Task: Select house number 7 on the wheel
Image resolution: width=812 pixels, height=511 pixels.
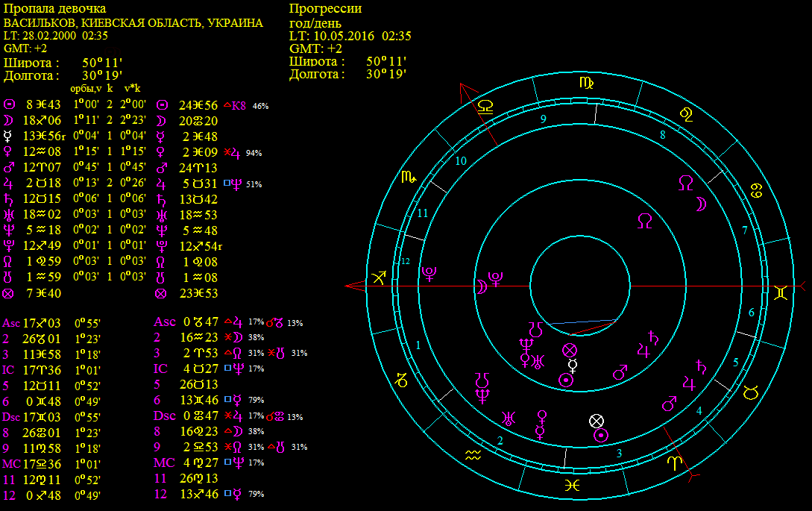Action: point(745,230)
